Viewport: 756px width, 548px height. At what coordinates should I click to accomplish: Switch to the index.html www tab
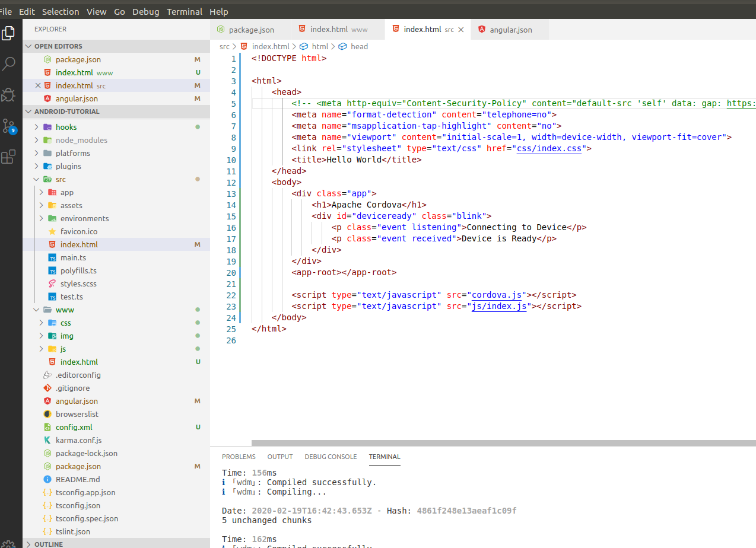[338, 30]
